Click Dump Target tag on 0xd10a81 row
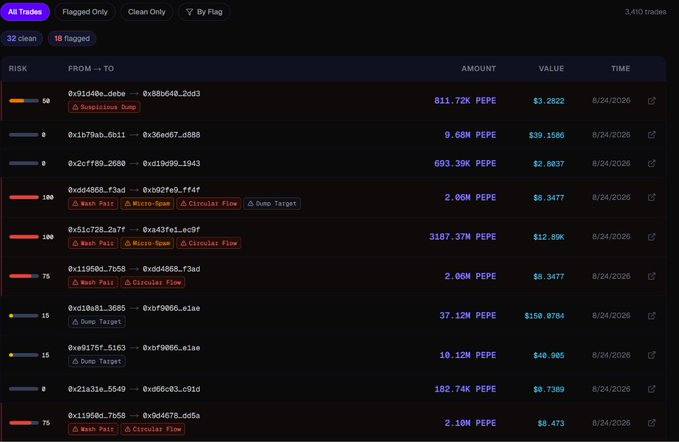 (97, 322)
